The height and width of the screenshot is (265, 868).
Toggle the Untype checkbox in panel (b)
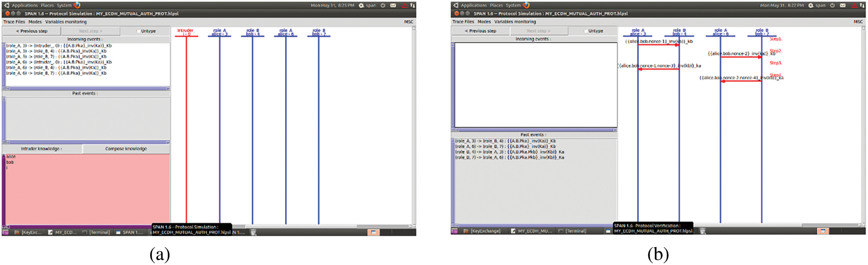point(586,31)
